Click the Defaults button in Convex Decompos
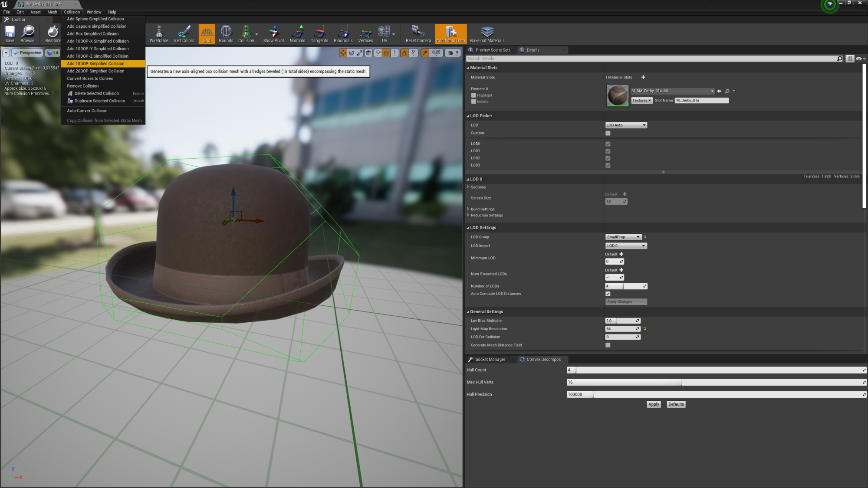 pos(675,404)
